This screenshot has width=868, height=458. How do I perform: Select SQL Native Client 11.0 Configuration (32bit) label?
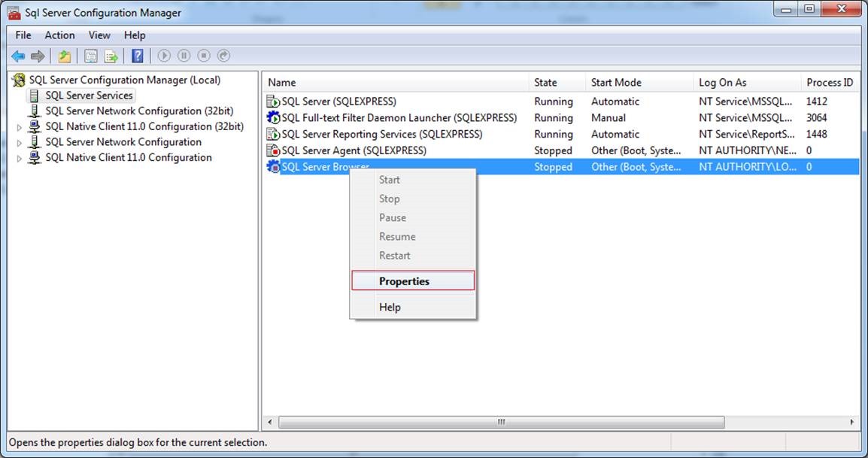pyautogui.click(x=144, y=126)
